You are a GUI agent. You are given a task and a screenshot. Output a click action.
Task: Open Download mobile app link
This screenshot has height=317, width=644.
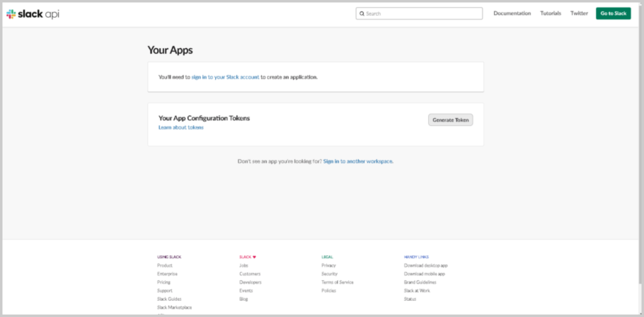(x=424, y=274)
